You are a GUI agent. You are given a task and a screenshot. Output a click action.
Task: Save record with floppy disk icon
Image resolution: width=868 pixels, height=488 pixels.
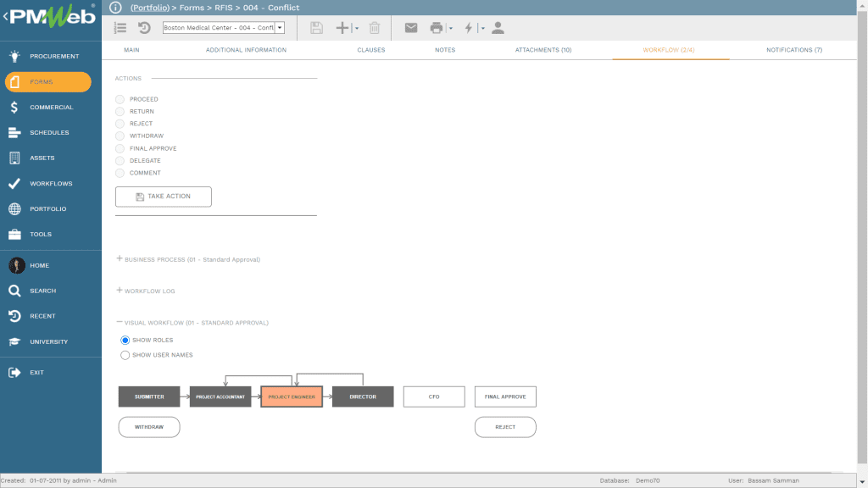317,28
